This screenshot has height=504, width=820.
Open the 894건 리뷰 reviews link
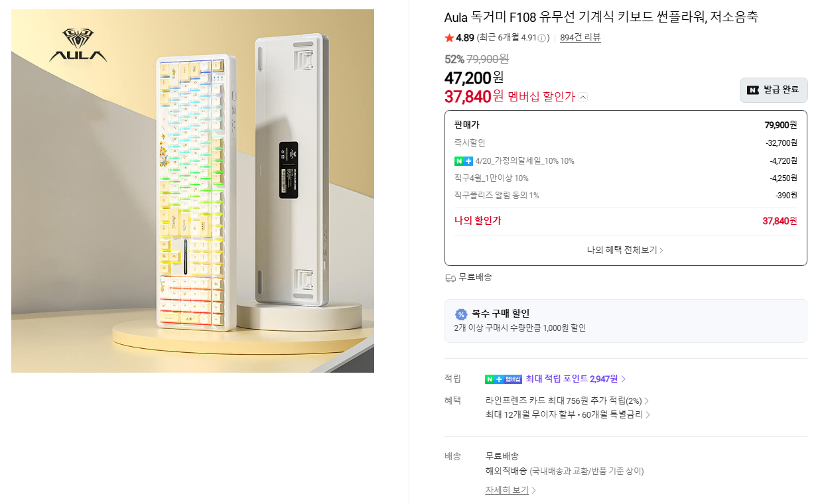pyautogui.click(x=580, y=38)
